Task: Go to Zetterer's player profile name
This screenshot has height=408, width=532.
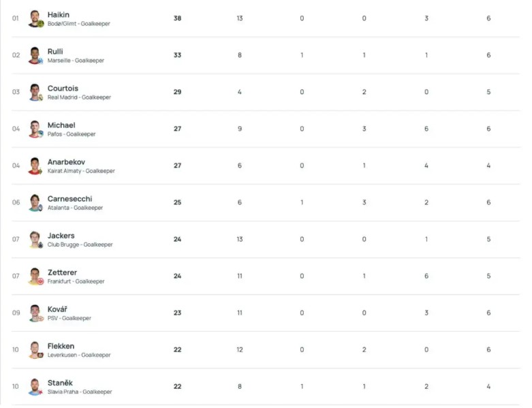Action: 62,272
